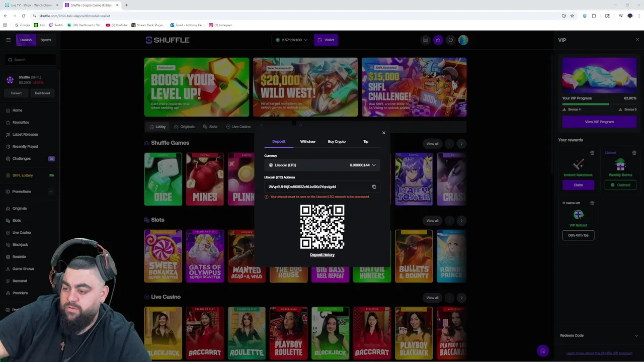This screenshot has height=362, width=644.
Task: Copy the Litecoin deposit address
Action: point(374,187)
